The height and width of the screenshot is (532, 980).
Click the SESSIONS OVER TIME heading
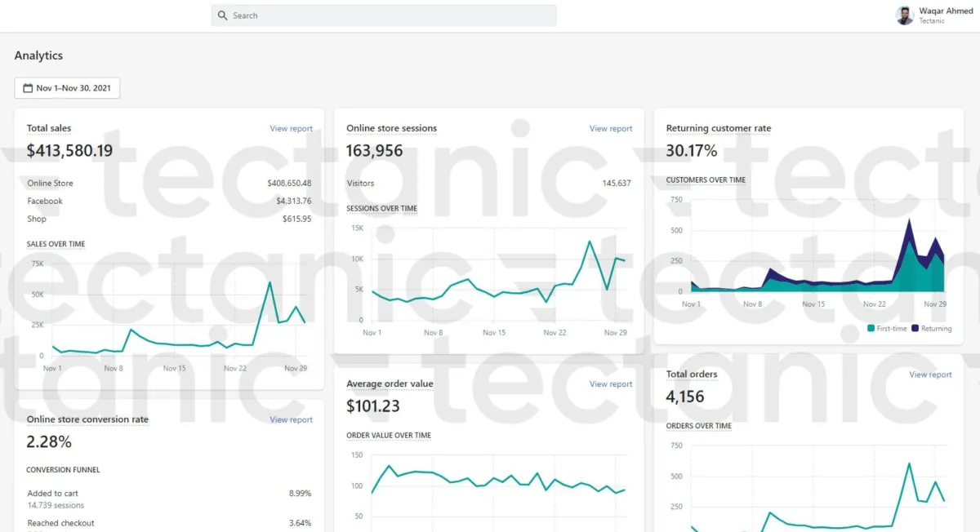coord(381,208)
